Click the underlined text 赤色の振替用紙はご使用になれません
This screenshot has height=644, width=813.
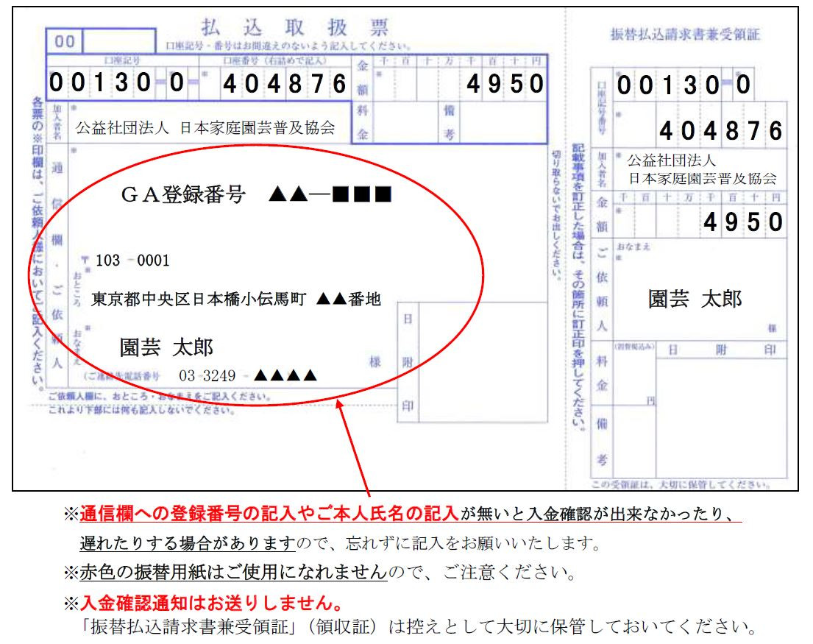coord(233,572)
